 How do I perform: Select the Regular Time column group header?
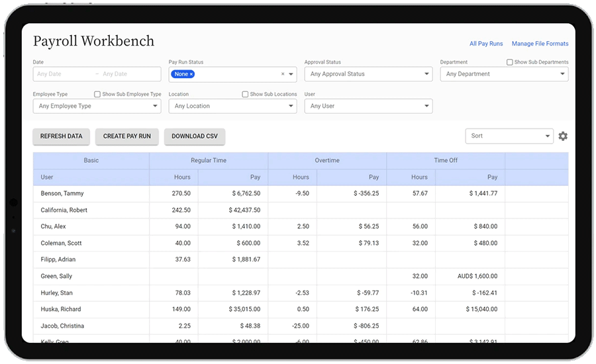[x=209, y=160]
